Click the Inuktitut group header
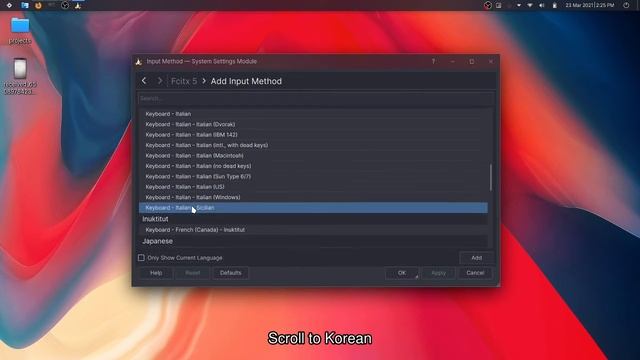The width and height of the screenshot is (640, 360). point(313,219)
